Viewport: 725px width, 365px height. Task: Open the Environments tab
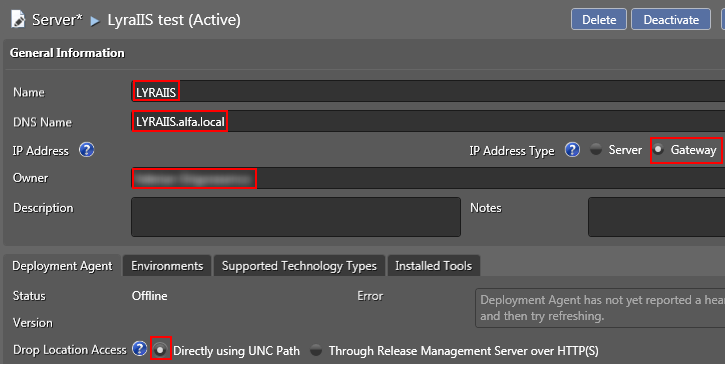pyautogui.click(x=167, y=266)
